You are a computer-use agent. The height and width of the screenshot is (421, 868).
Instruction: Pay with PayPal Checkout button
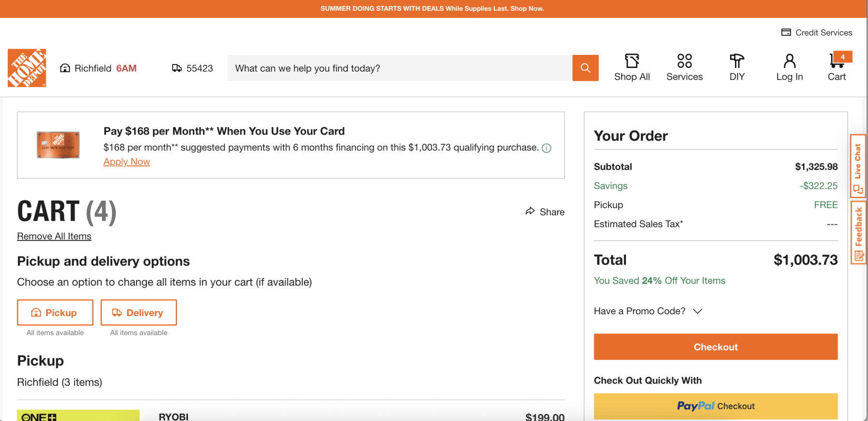tap(716, 406)
